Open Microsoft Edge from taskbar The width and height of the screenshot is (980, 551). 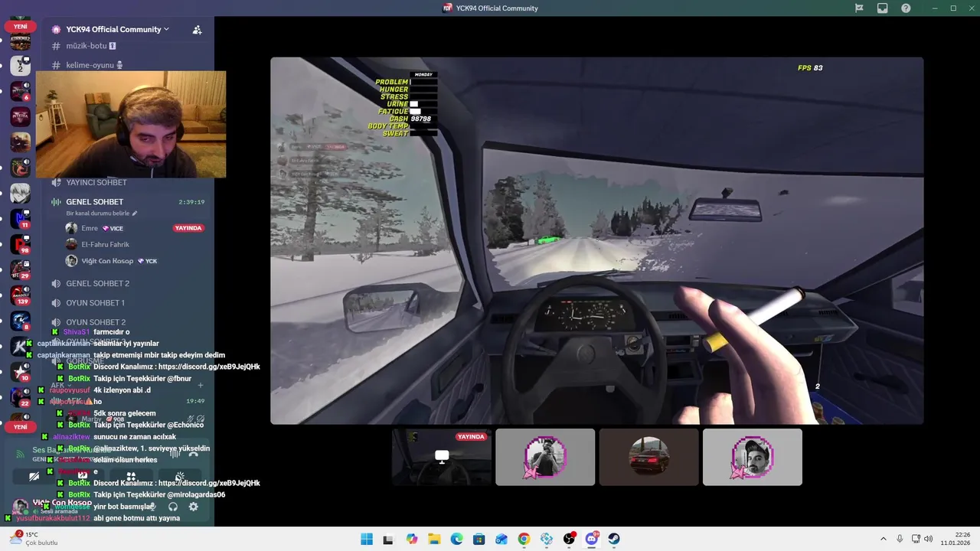pyautogui.click(x=456, y=539)
